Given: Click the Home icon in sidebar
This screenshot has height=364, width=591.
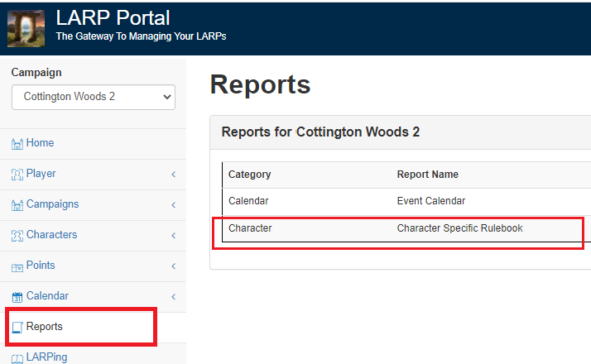Looking at the screenshot, I should tap(17, 144).
